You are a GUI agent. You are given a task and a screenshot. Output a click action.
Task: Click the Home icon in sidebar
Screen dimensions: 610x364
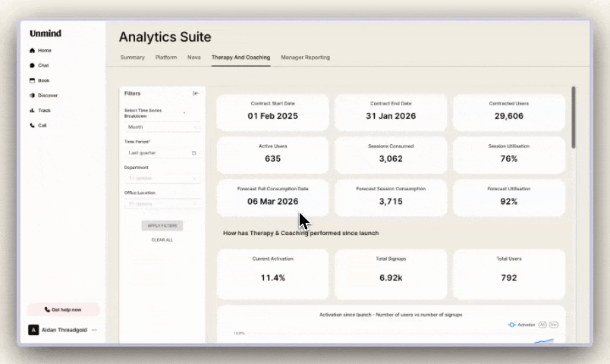coord(32,51)
